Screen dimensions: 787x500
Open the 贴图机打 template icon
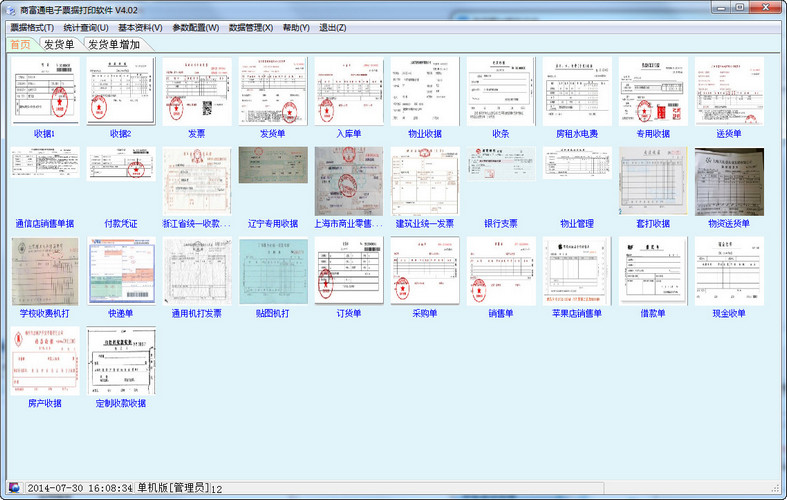(x=273, y=271)
